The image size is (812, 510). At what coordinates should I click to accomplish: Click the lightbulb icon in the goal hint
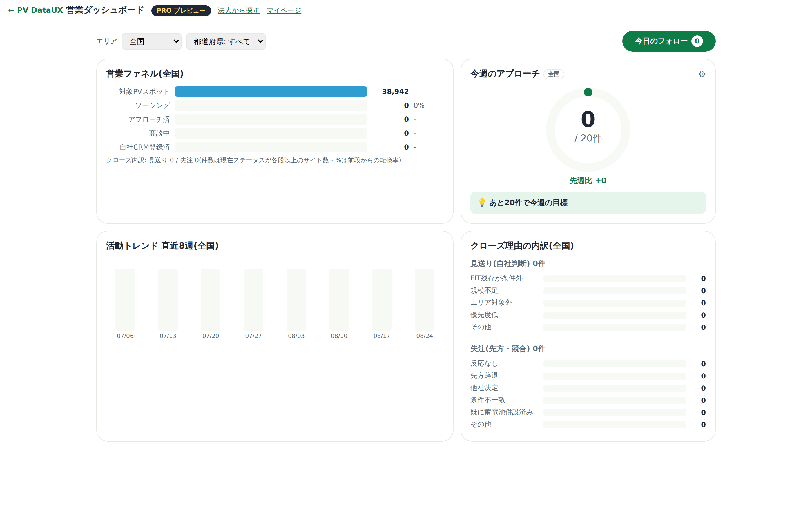click(x=482, y=203)
